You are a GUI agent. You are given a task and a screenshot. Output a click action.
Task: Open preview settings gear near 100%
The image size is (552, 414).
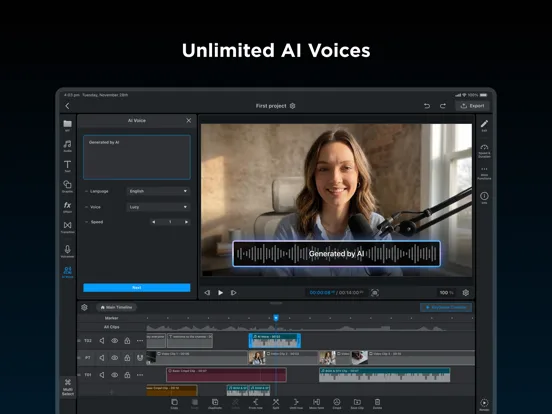[465, 293]
